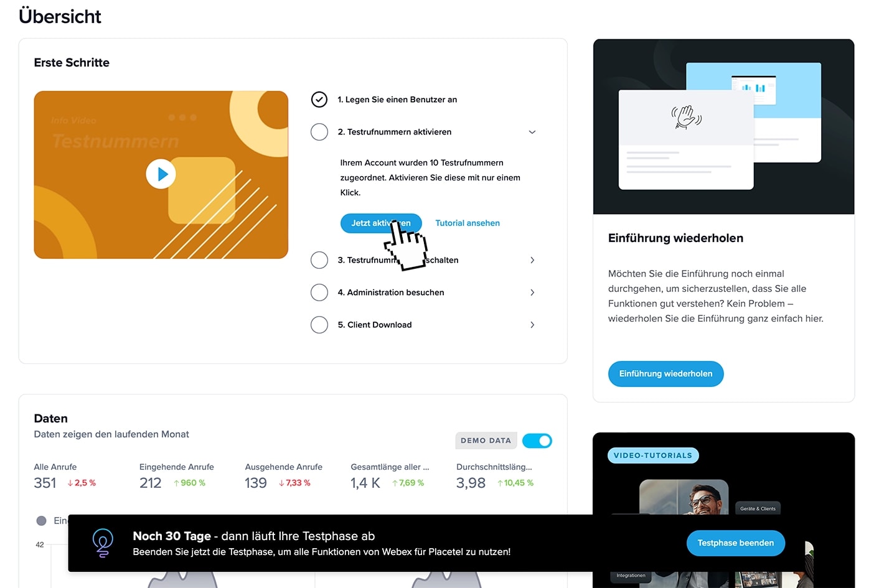
Task: Click the green arrow beside 10,45 %
Action: pyautogui.click(x=500, y=483)
